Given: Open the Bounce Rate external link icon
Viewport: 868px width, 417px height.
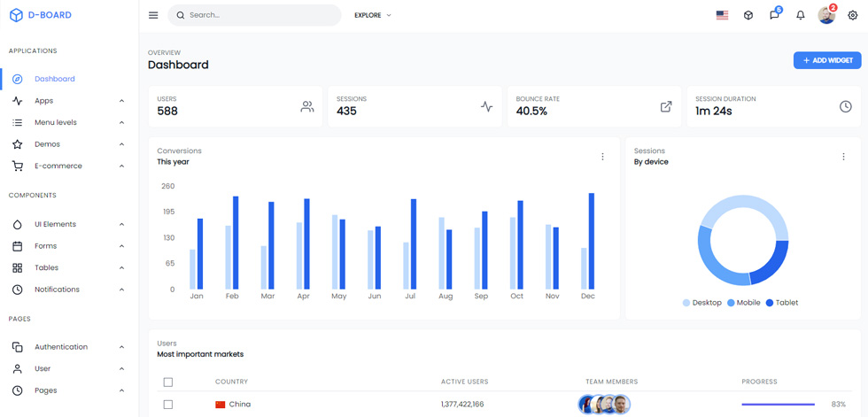Looking at the screenshot, I should pos(666,107).
